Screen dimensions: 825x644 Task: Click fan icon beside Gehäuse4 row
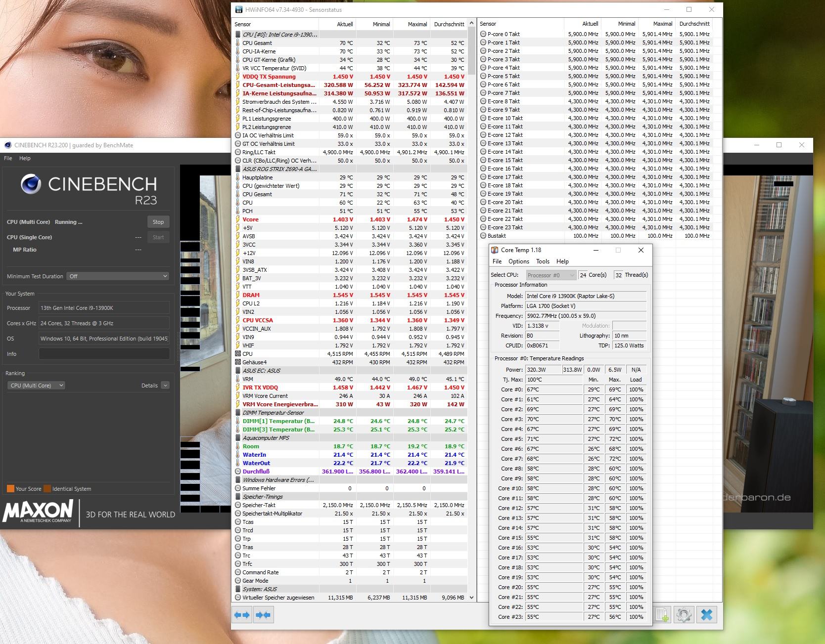(x=238, y=362)
